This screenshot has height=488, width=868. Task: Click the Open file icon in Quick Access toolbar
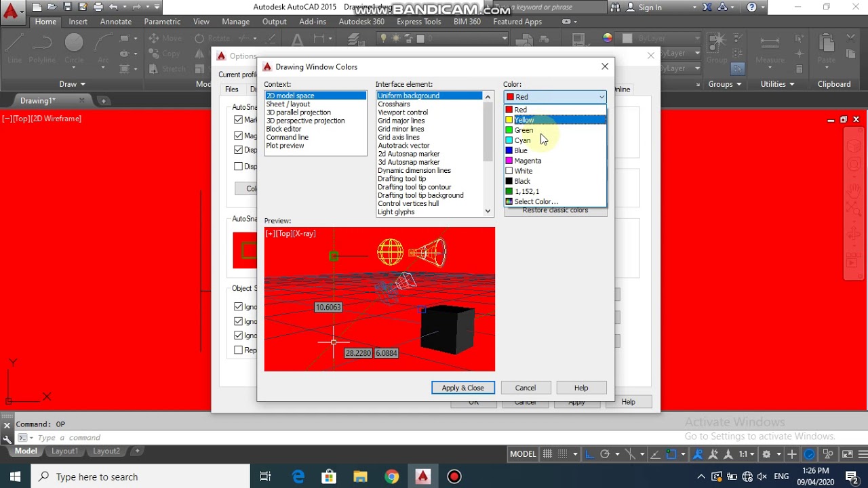tap(52, 7)
